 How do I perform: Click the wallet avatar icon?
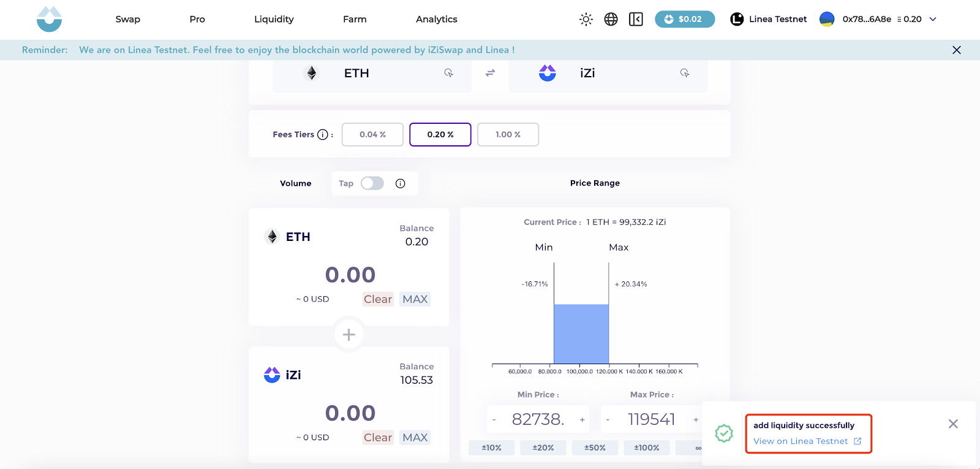[827, 19]
